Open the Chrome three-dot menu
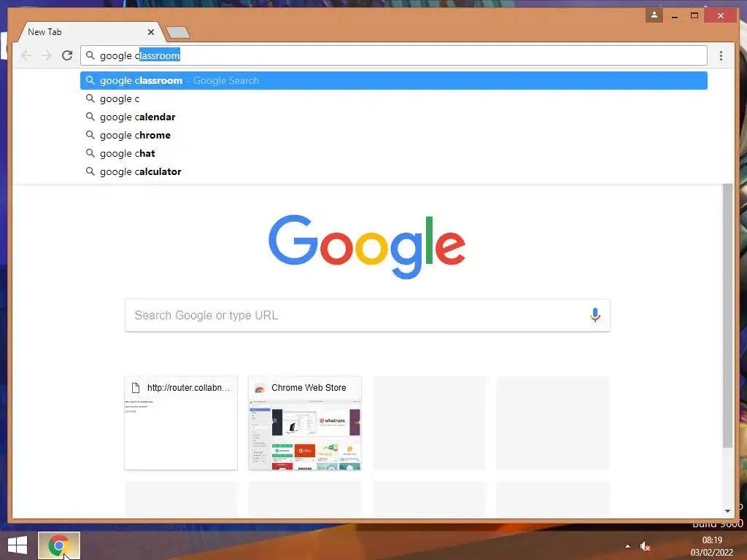This screenshot has height=560, width=747. (x=721, y=55)
